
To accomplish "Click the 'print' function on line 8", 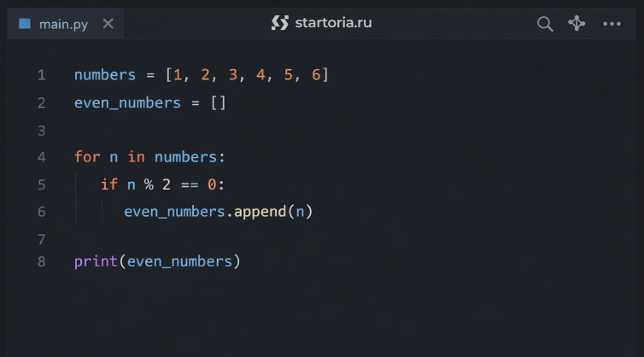I will pos(97,261).
